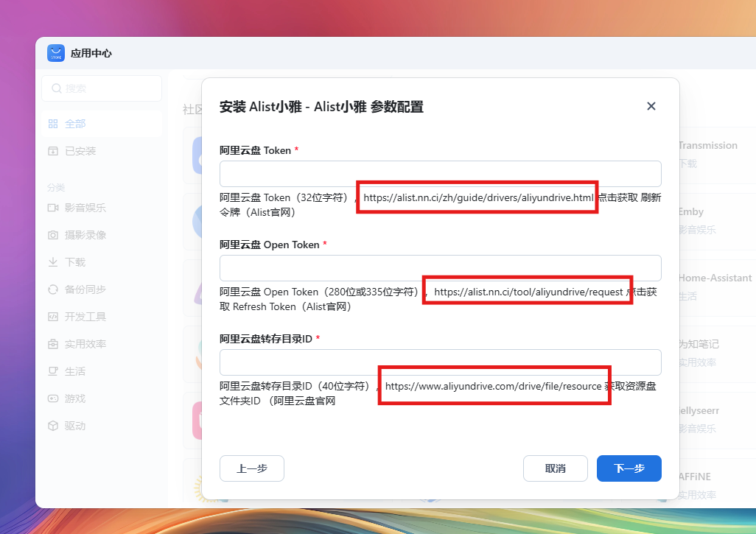
Task: Click the 取消 button
Action: [556, 468]
